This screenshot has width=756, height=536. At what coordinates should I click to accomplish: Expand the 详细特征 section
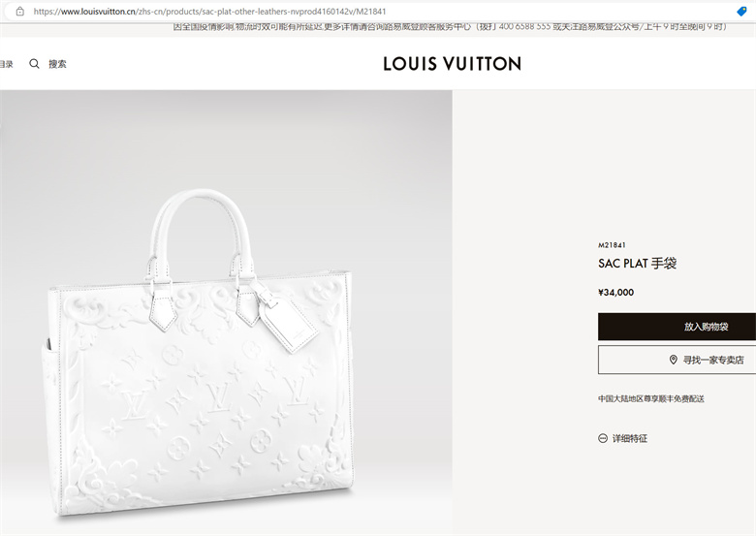point(630,438)
